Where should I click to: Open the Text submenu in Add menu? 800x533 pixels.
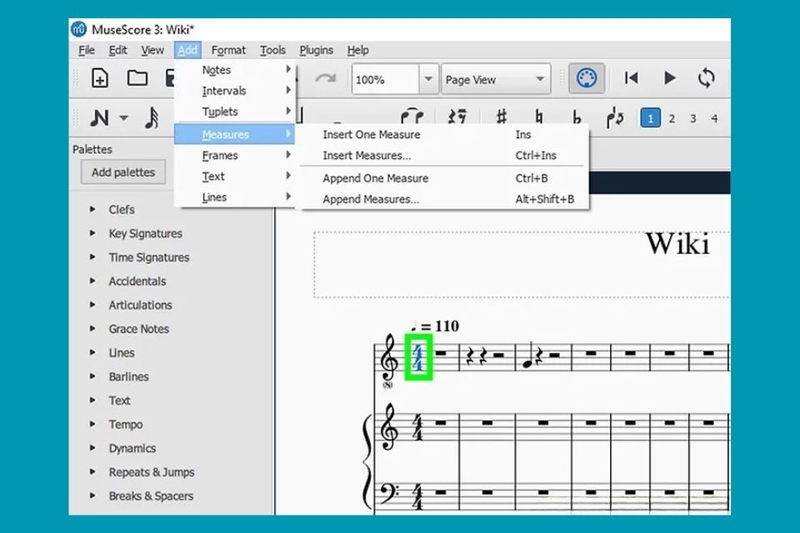click(235, 176)
